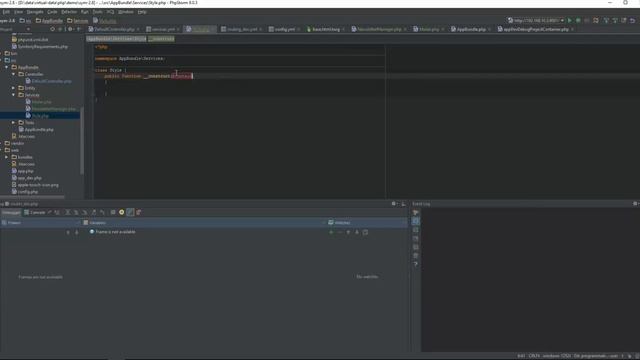Close the config.yml editor tab
The height and width of the screenshot is (360, 640).
coord(298,29)
